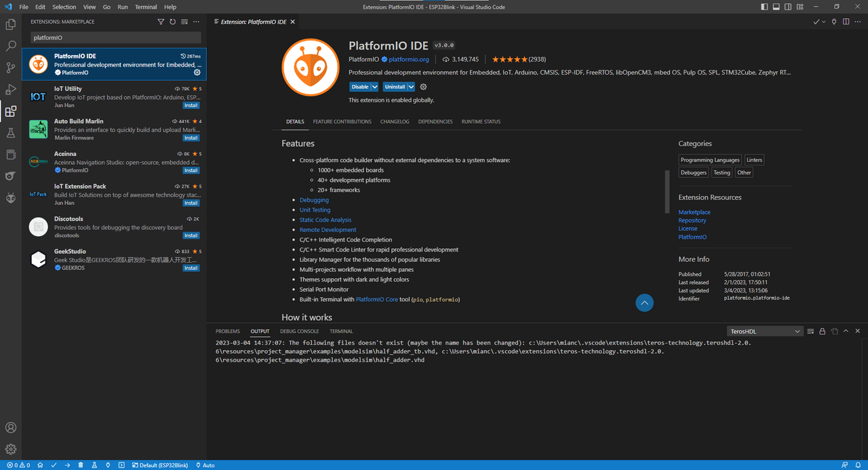Copy or open the output log in an editor
This screenshot has height=470, width=868.
[834, 331]
